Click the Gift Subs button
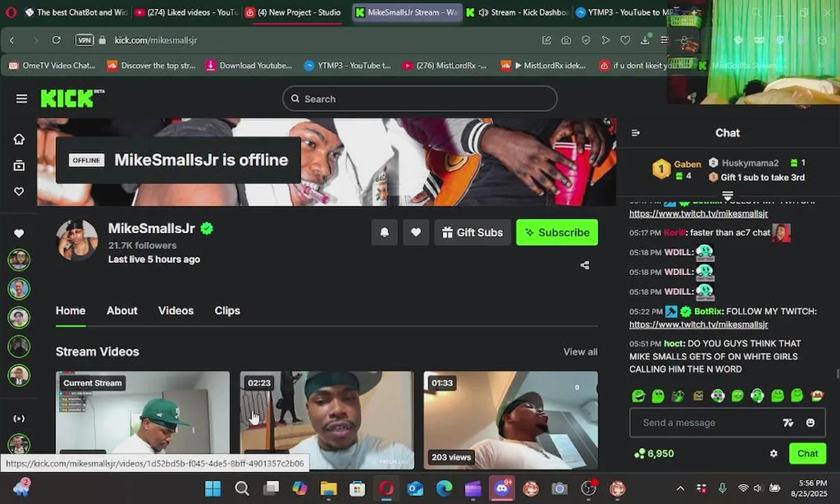Image resolution: width=840 pixels, height=504 pixels. pyautogui.click(x=472, y=232)
